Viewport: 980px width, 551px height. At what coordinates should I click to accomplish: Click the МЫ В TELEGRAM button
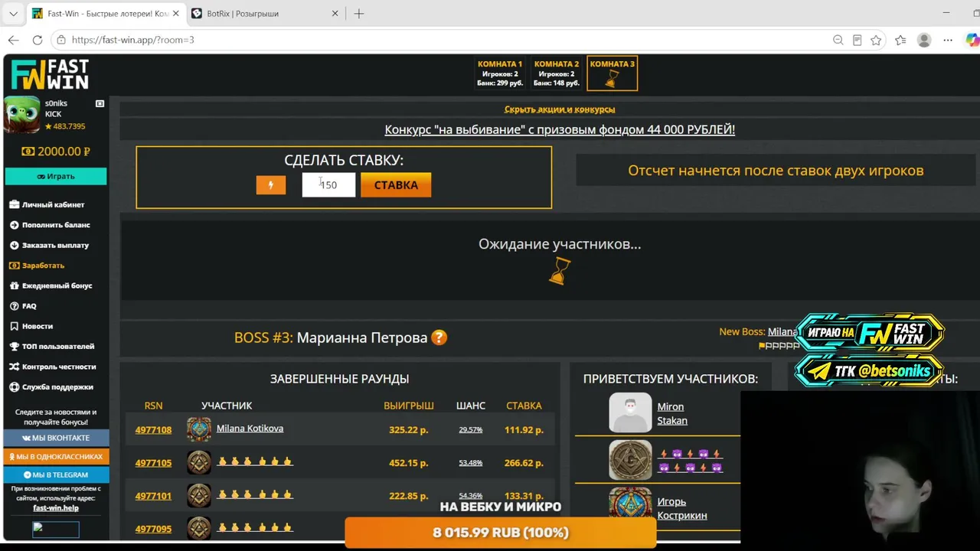(56, 474)
